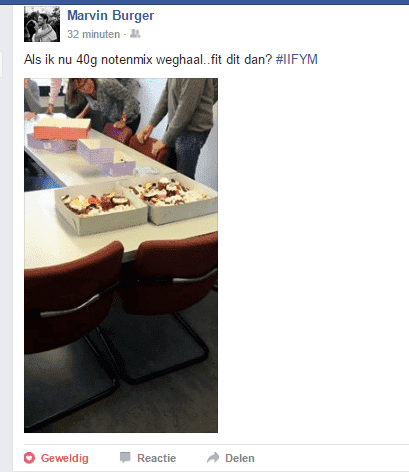Click the blue top navigation bar

(x=204, y=2)
